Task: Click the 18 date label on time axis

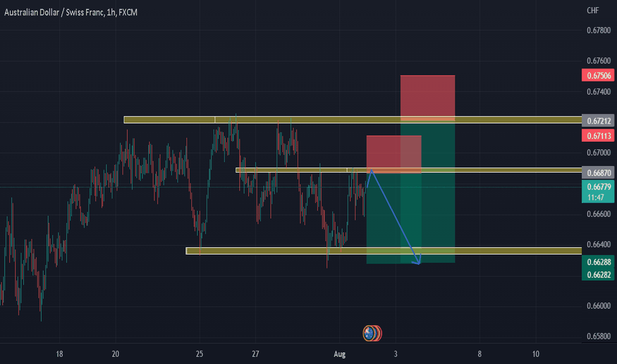Action: [x=59, y=354]
